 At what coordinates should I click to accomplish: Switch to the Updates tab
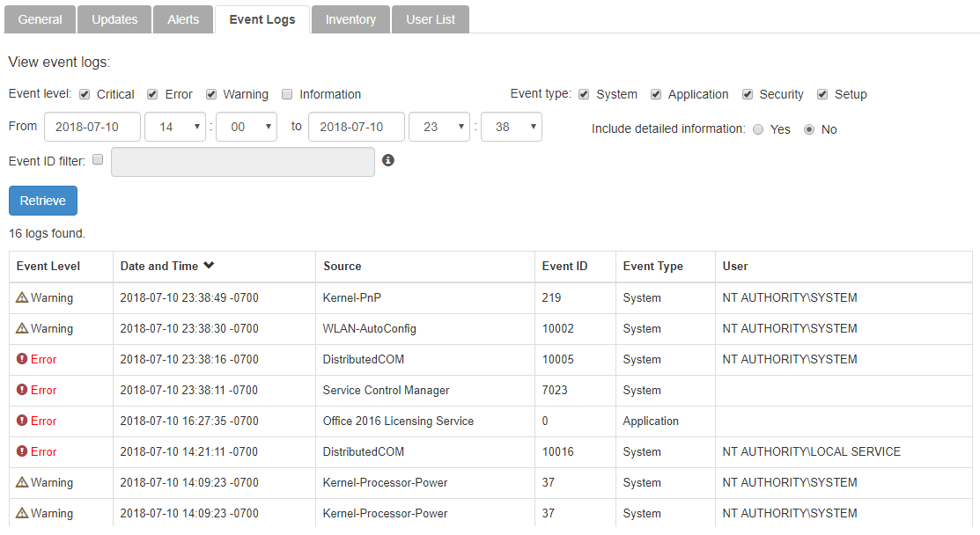[x=114, y=18]
